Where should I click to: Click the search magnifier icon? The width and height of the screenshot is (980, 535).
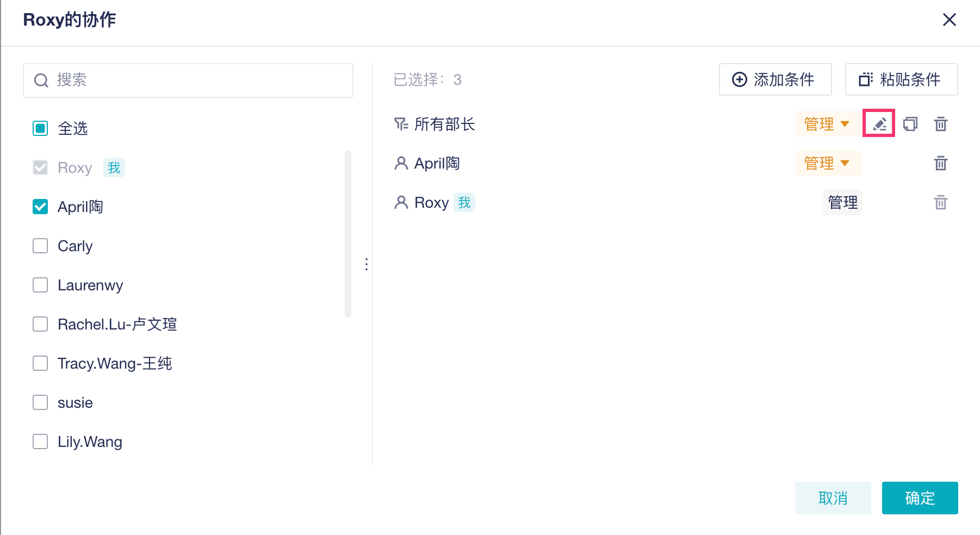click(41, 80)
